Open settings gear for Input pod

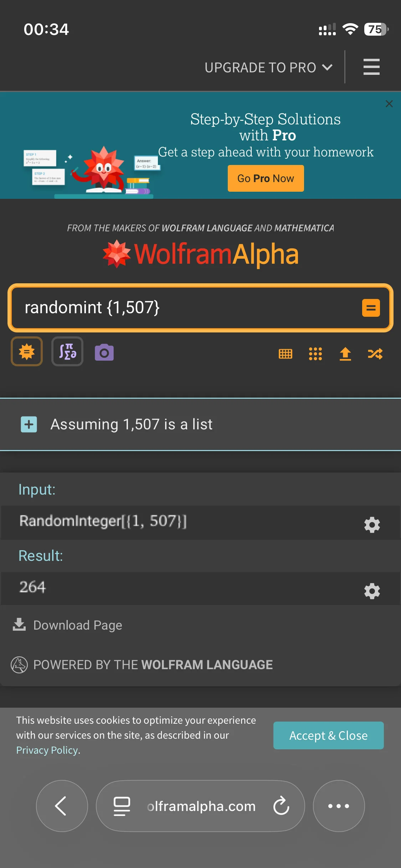coord(372,525)
